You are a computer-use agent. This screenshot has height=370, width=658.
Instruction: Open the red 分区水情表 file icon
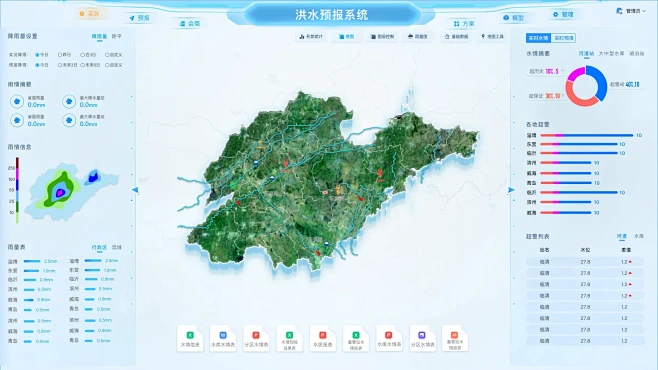(256, 339)
